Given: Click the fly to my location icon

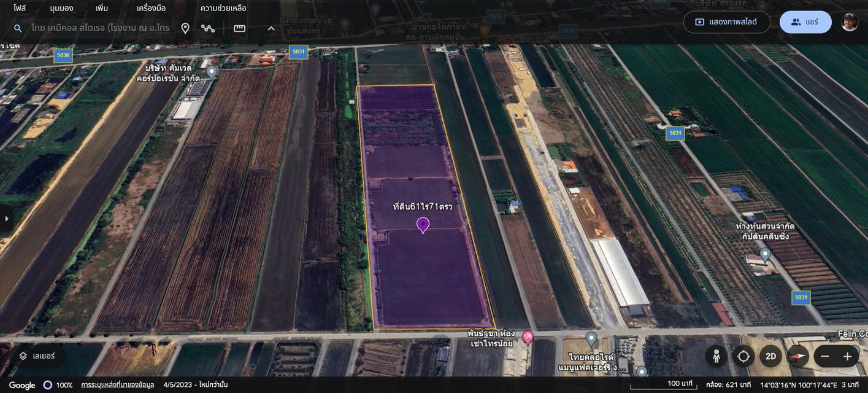Looking at the screenshot, I should (x=743, y=356).
